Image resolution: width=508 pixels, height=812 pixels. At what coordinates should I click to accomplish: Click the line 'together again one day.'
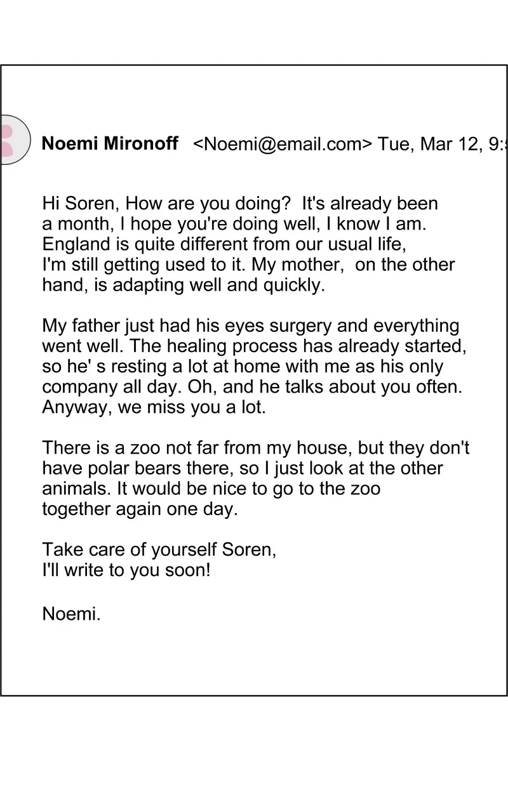click(x=140, y=509)
